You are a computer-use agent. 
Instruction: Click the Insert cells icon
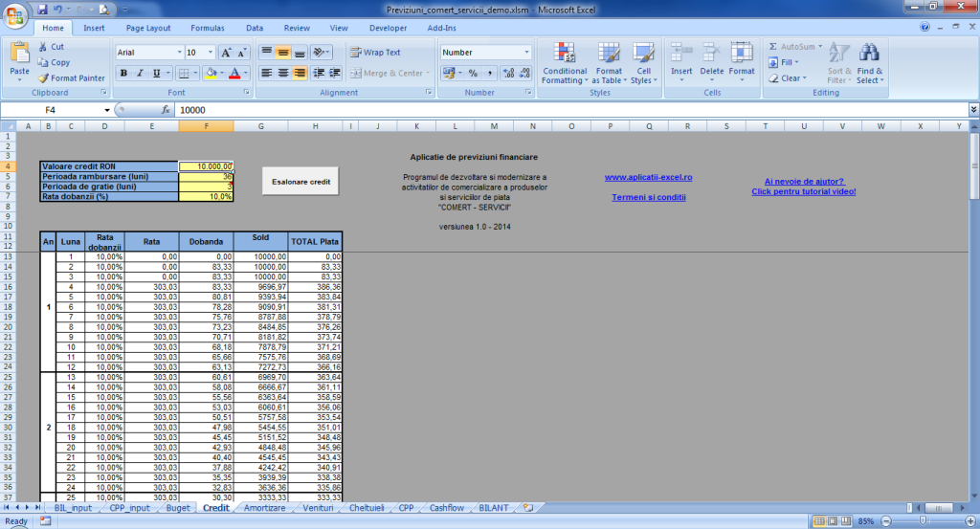click(x=681, y=53)
